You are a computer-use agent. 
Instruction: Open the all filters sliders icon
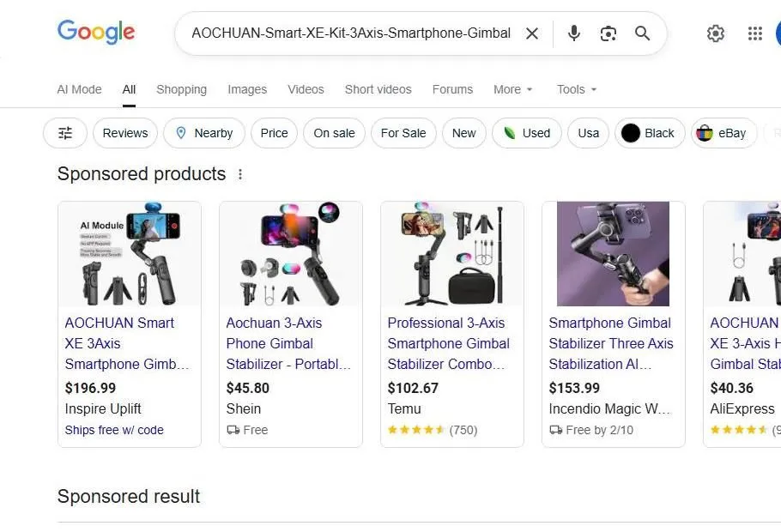(x=64, y=133)
